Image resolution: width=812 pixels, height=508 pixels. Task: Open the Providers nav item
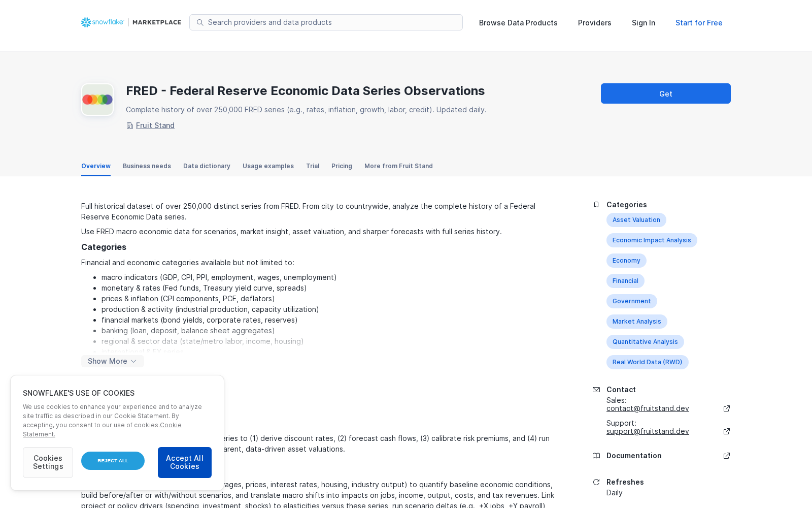(594, 23)
